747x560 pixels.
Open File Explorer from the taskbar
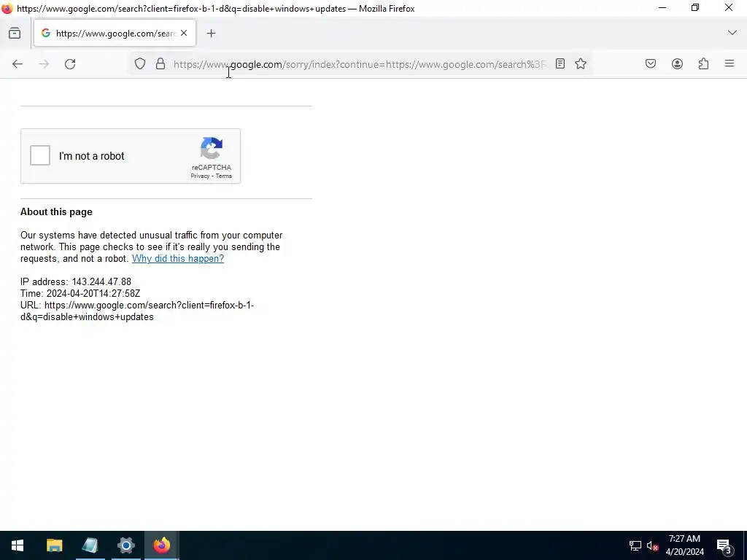(54, 545)
